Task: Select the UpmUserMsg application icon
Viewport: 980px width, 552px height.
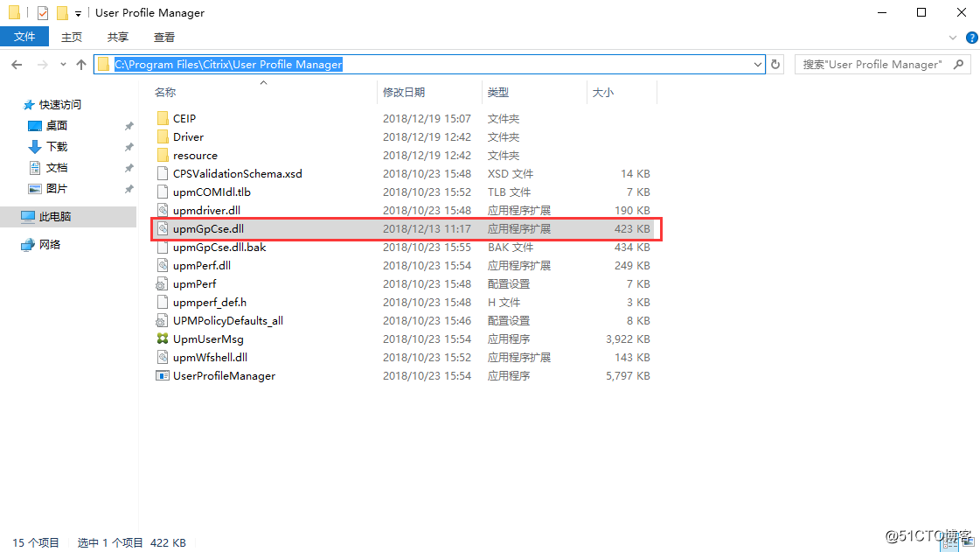Action: point(163,339)
